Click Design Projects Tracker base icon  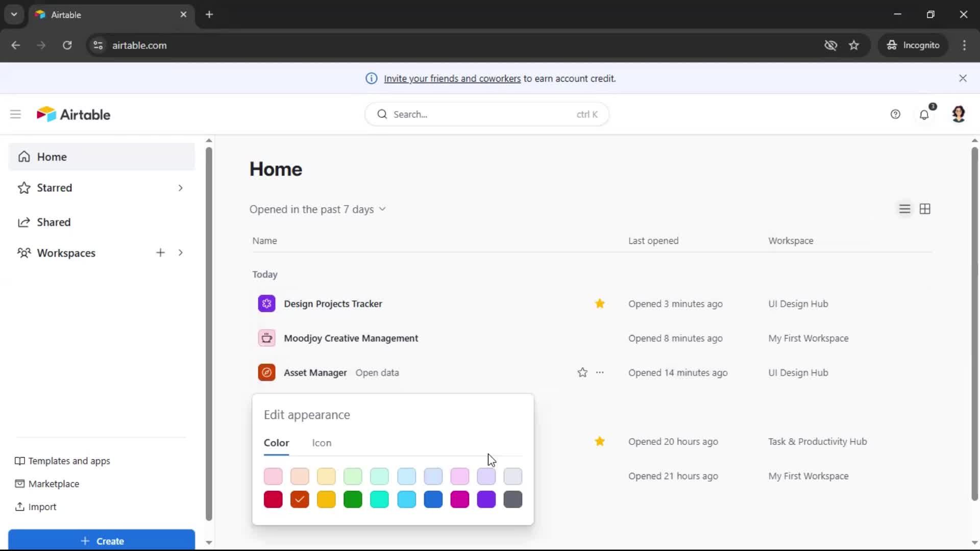pos(266,304)
